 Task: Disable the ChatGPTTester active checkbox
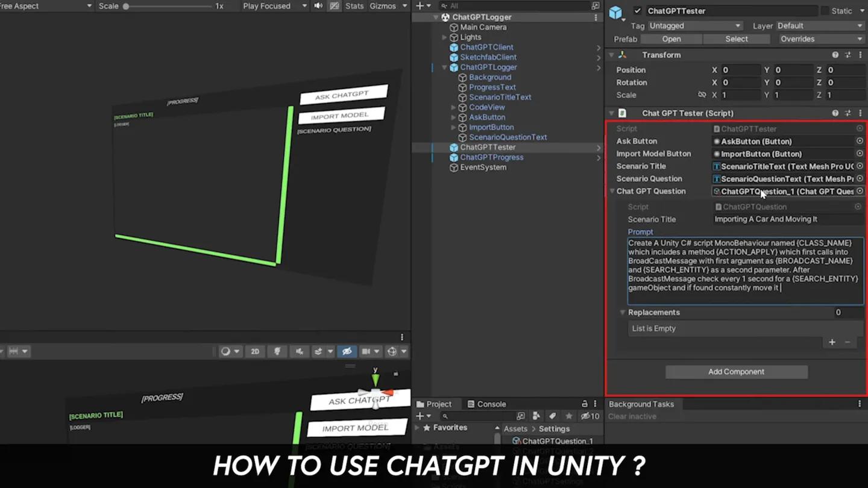coord(638,11)
